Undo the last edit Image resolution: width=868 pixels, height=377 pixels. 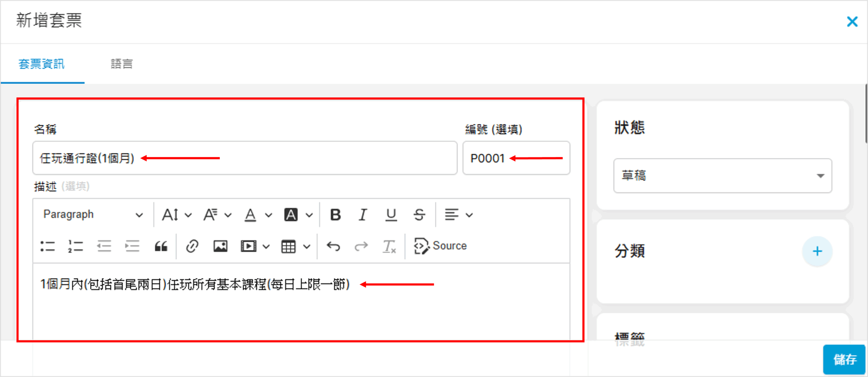tap(333, 246)
